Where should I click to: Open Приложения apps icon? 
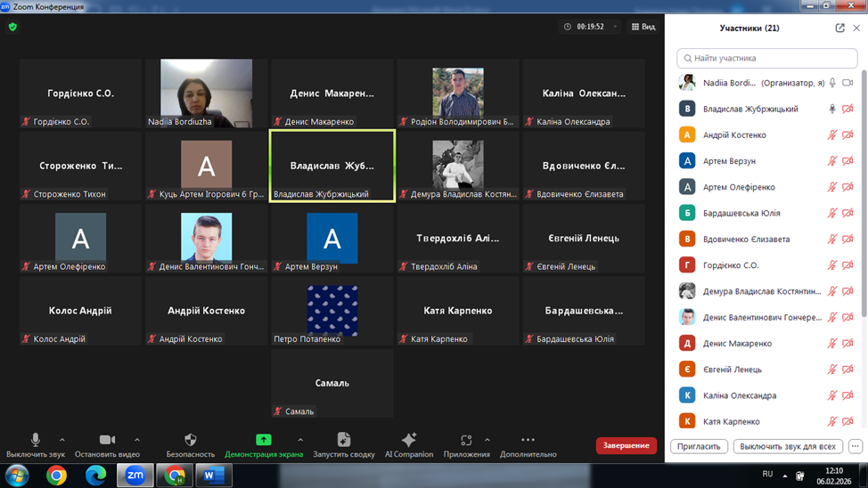466,440
